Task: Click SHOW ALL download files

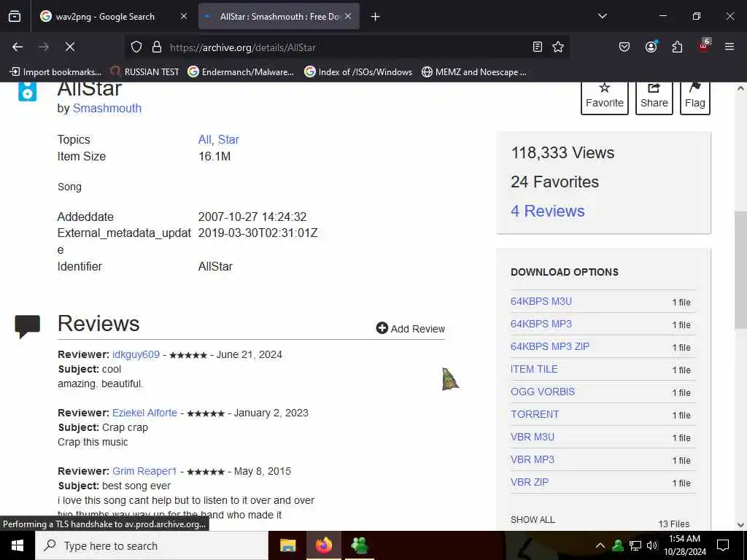Action: [x=533, y=519]
